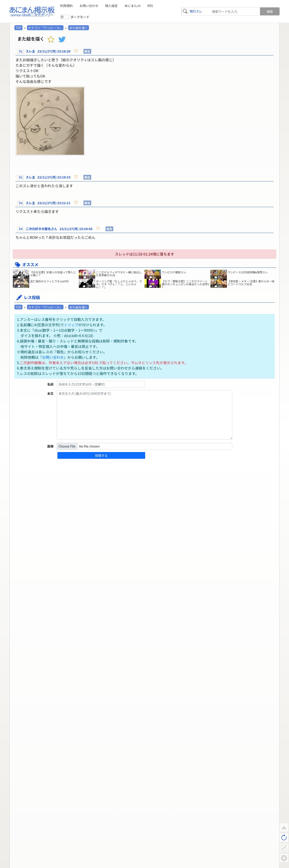Screen dimensions: 289x868
Task: Click the 名前 name input field
Action: click(x=101, y=384)
